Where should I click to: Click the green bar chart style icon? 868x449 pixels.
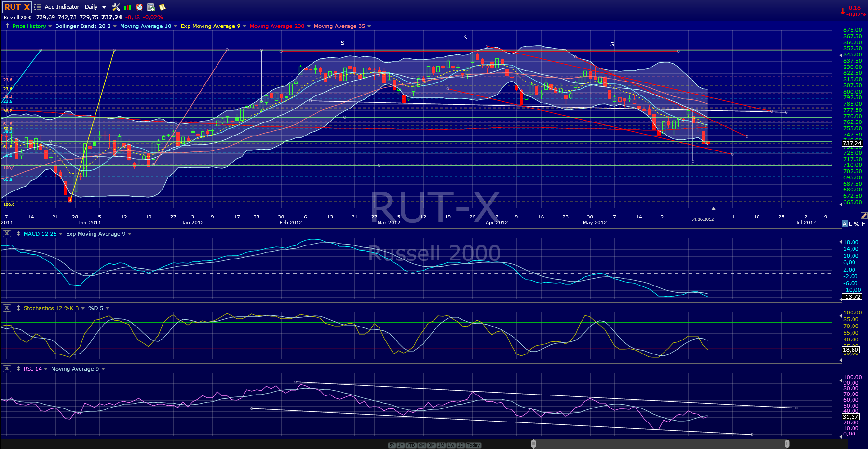pos(128,7)
